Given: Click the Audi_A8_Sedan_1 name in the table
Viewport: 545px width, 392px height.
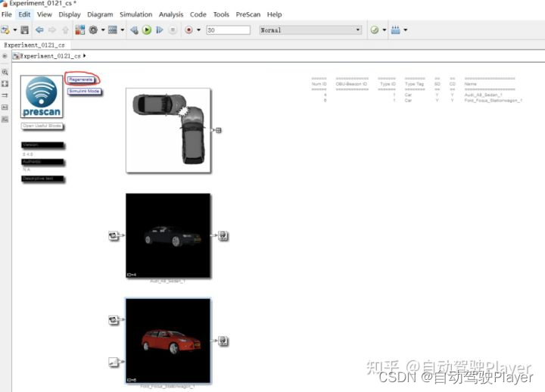Looking at the screenshot, I should tap(484, 95).
